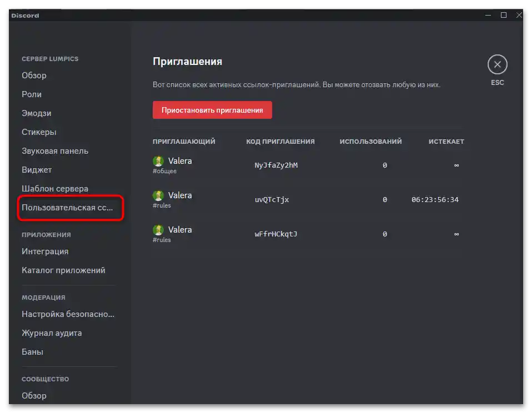Maximize the Discord window
This screenshot has width=532, height=413.
504,15
